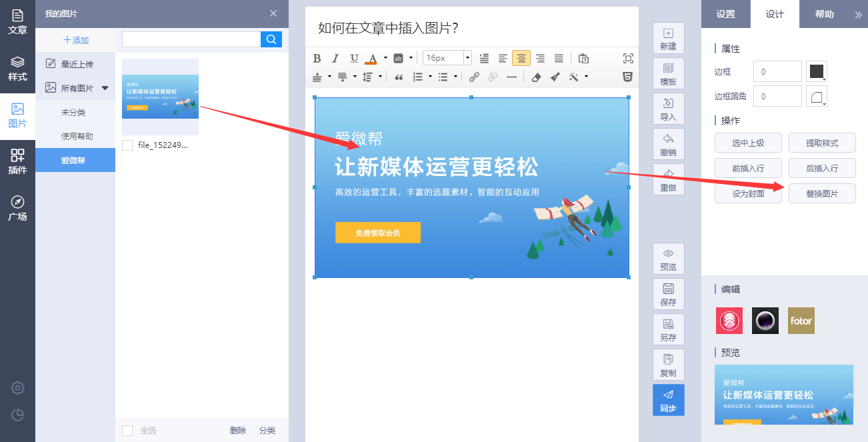The image size is (868, 442).
Task: Insert a hyperlink with the link icon
Action: click(474, 77)
